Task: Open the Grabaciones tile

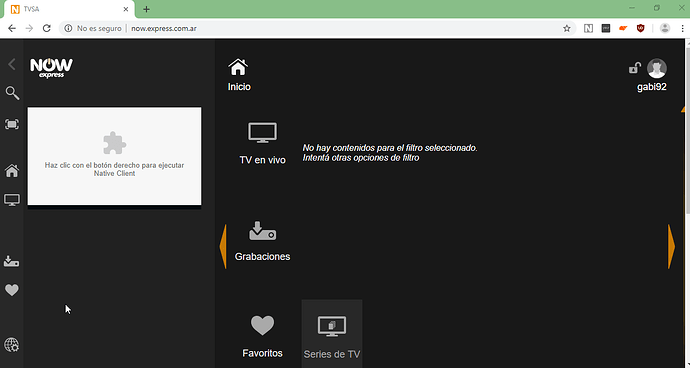Action: tap(262, 241)
